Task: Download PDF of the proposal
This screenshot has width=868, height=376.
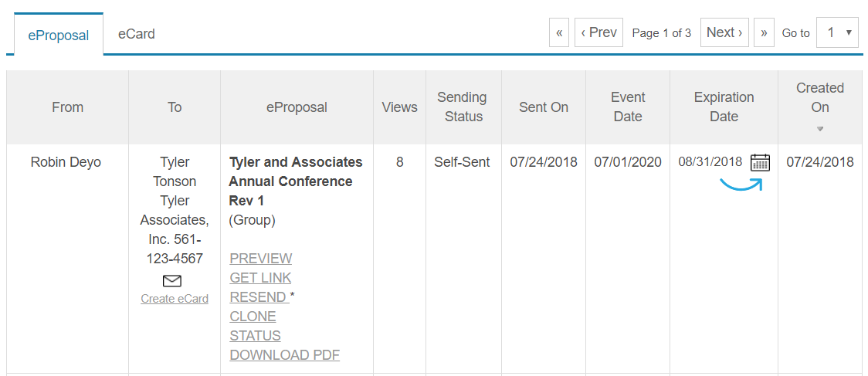Action: click(284, 355)
